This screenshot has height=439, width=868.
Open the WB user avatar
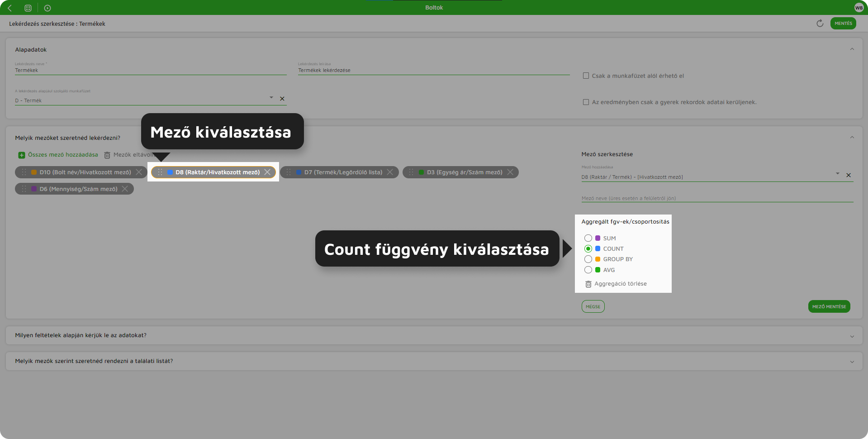coord(859,8)
